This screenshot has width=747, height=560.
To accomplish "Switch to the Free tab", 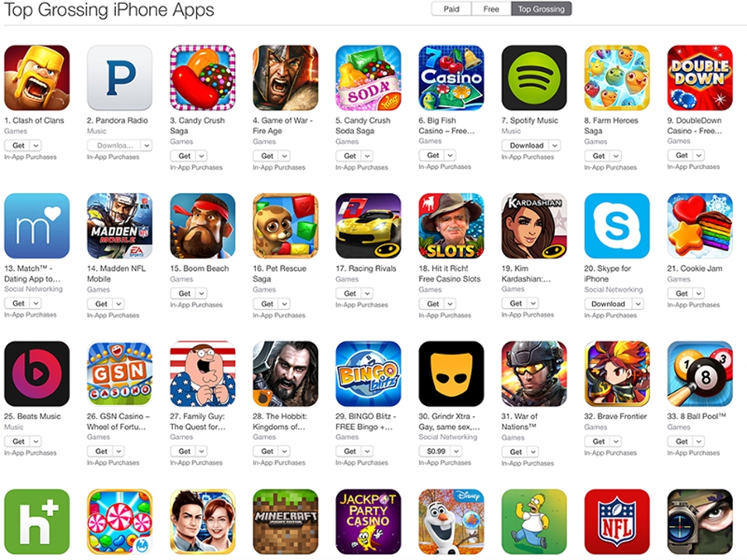I will (491, 9).
